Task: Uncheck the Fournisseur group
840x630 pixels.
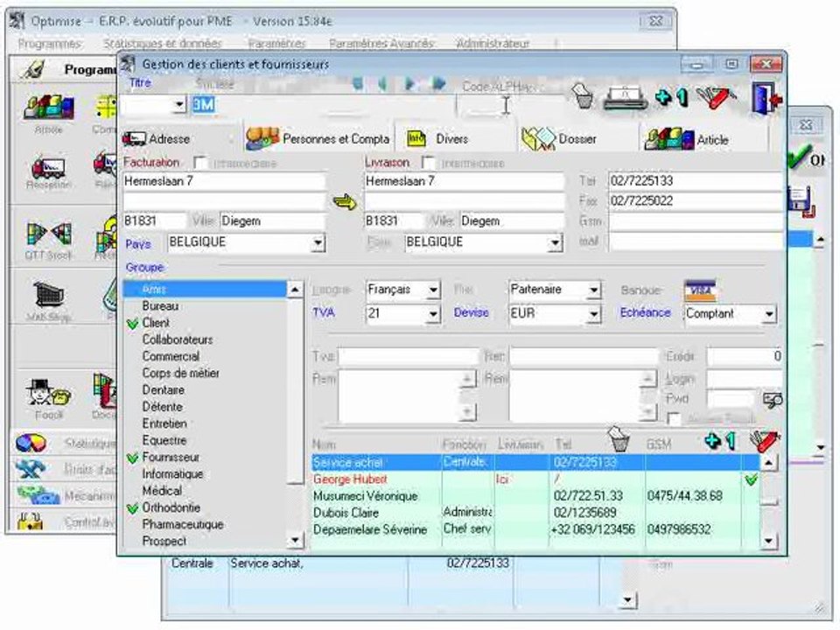Action: click(133, 458)
